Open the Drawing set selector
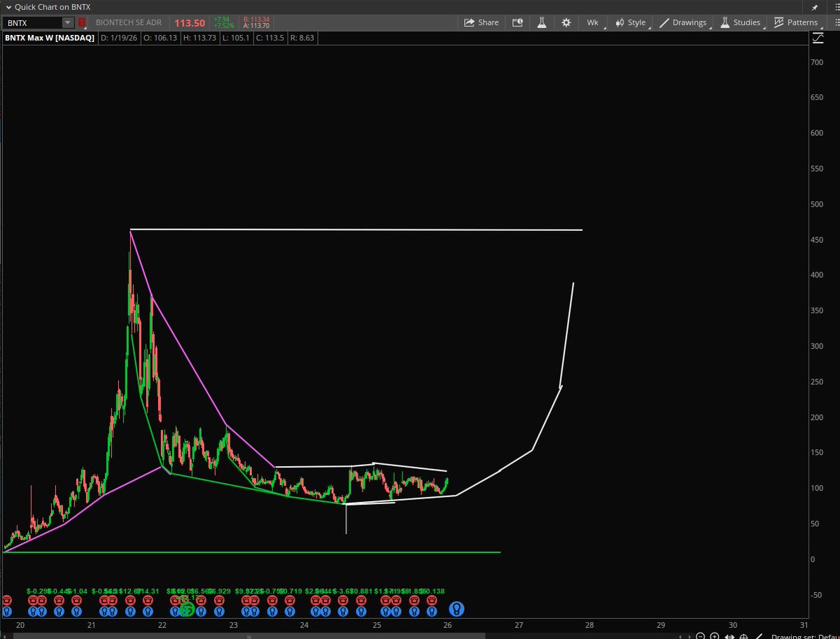 coord(805,636)
